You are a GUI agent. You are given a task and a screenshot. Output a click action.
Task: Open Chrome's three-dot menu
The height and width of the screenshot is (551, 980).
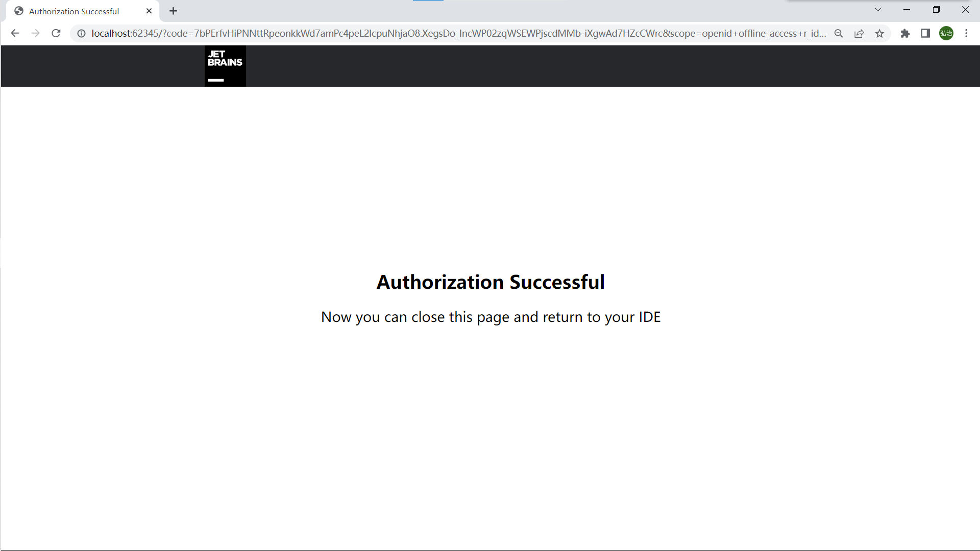point(966,33)
